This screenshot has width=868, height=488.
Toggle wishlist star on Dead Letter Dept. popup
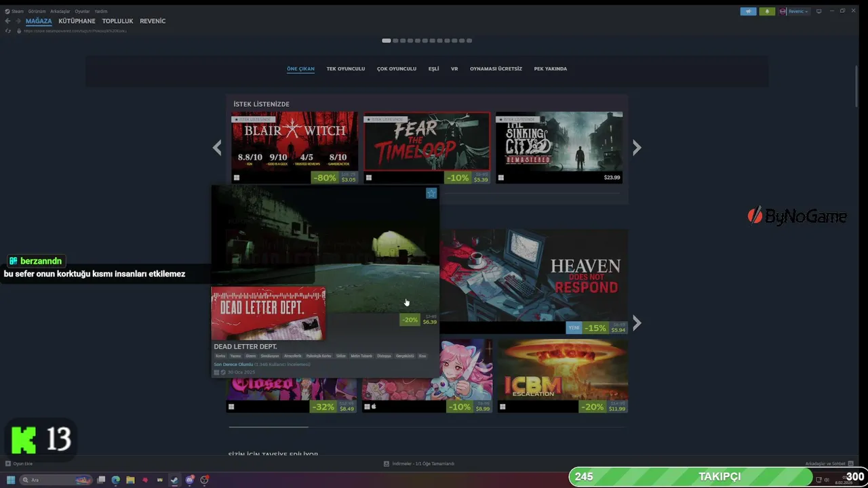431,193
